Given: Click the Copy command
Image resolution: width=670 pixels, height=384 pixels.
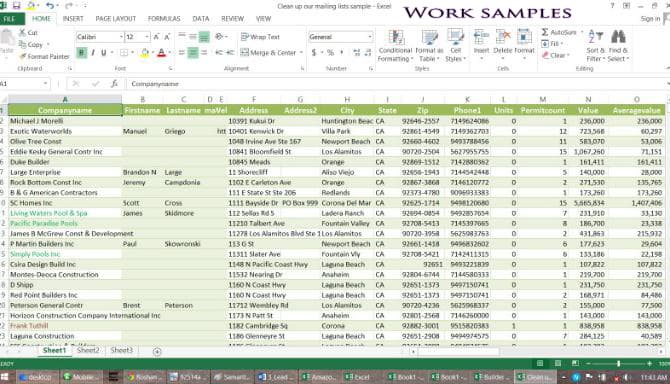Looking at the screenshot, I should (31, 44).
